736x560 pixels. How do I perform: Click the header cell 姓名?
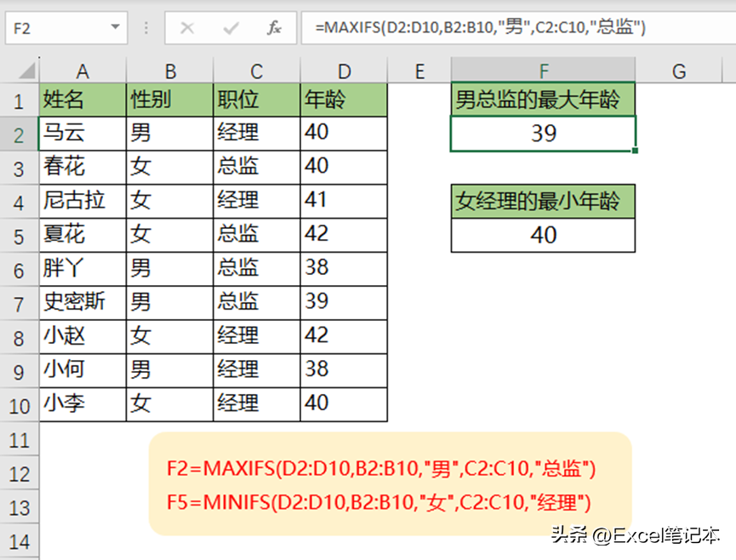[83, 100]
